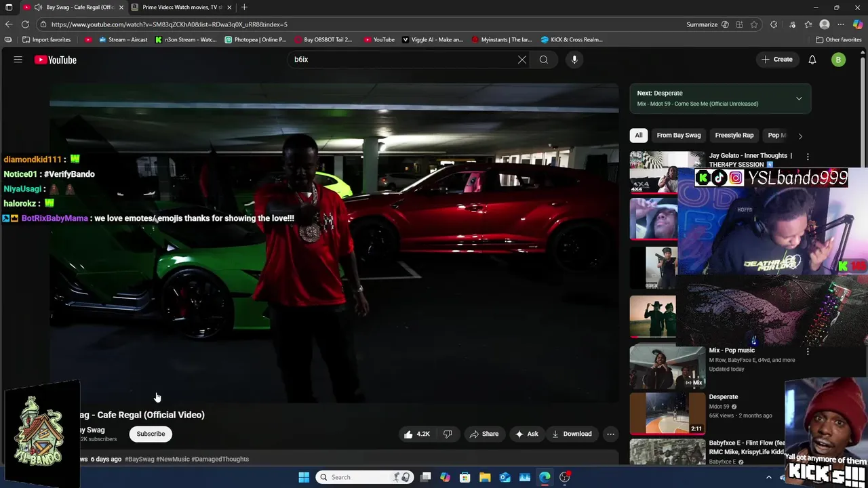Go to YouTube home via logo
The image size is (868, 488).
[56, 60]
